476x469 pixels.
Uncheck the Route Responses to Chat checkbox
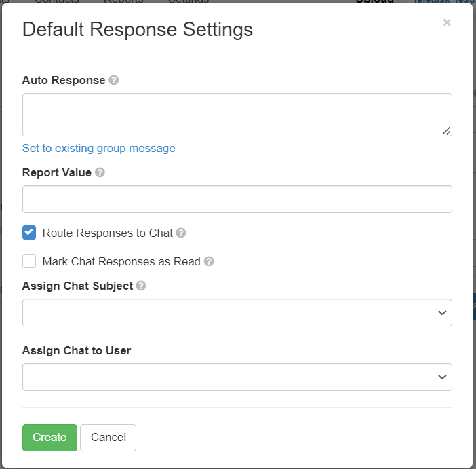29,233
